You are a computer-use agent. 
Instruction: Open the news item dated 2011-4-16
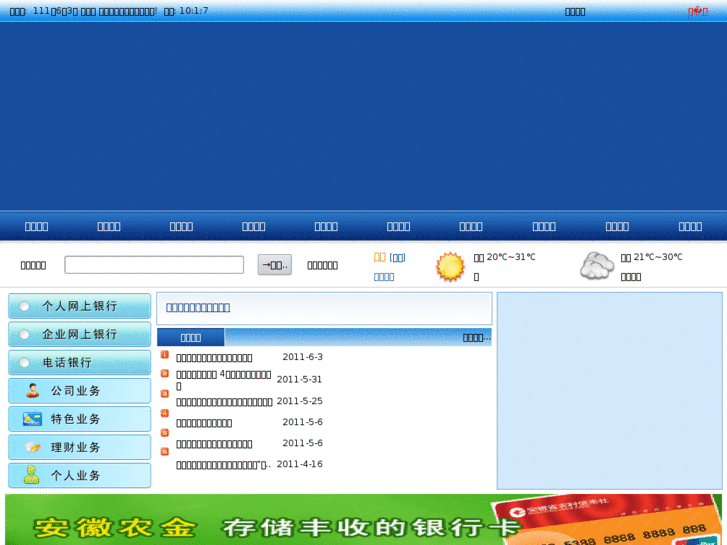(x=223, y=465)
